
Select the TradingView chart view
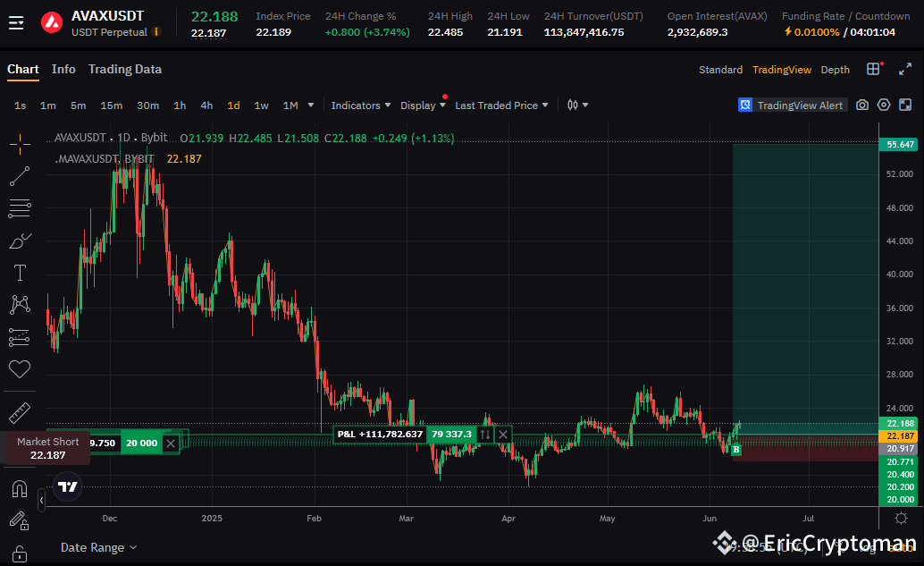pyautogui.click(x=782, y=70)
